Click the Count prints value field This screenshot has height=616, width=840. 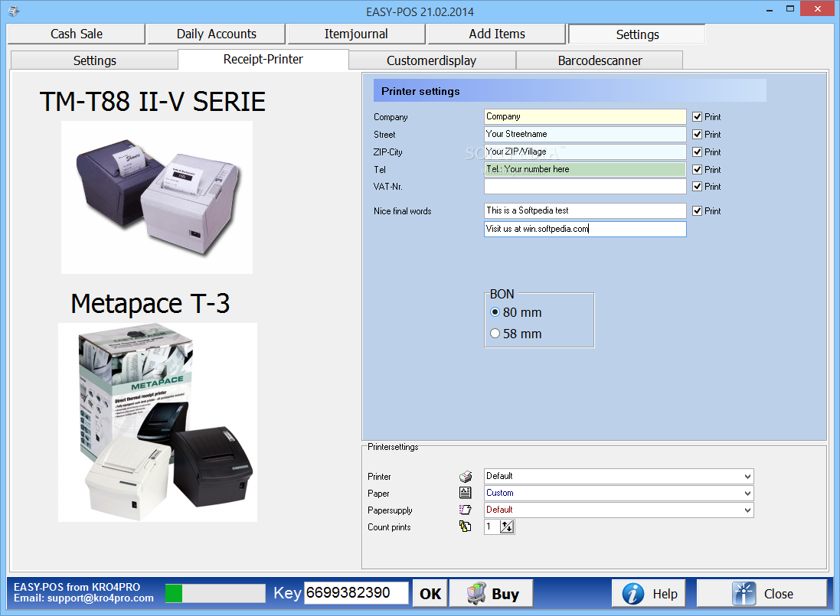[x=492, y=526]
